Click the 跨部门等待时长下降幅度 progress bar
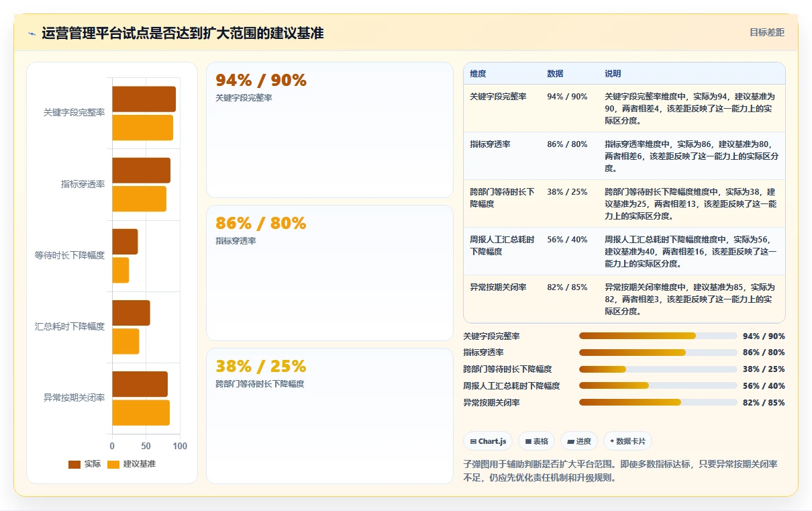The height and width of the screenshot is (511, 812). click(658, 369)
